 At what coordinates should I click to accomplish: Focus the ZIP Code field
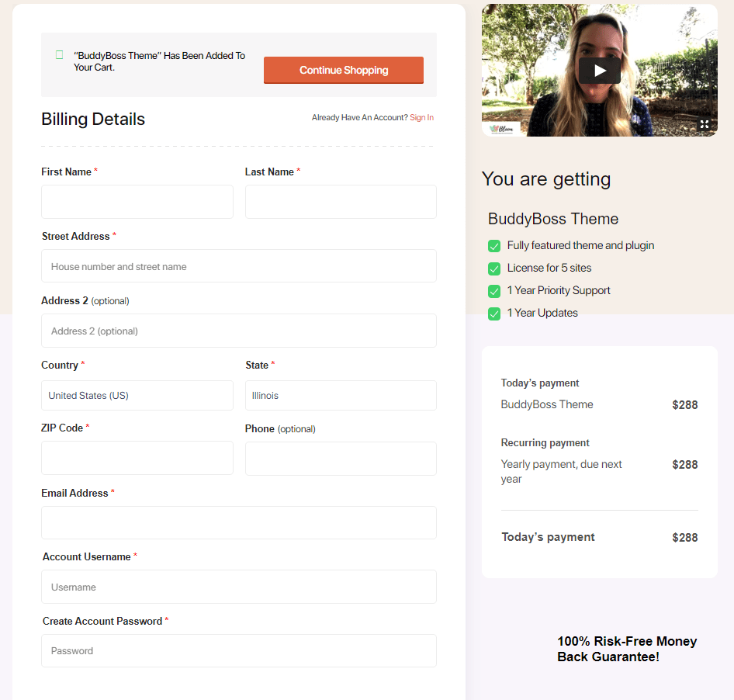pos(137,458)
